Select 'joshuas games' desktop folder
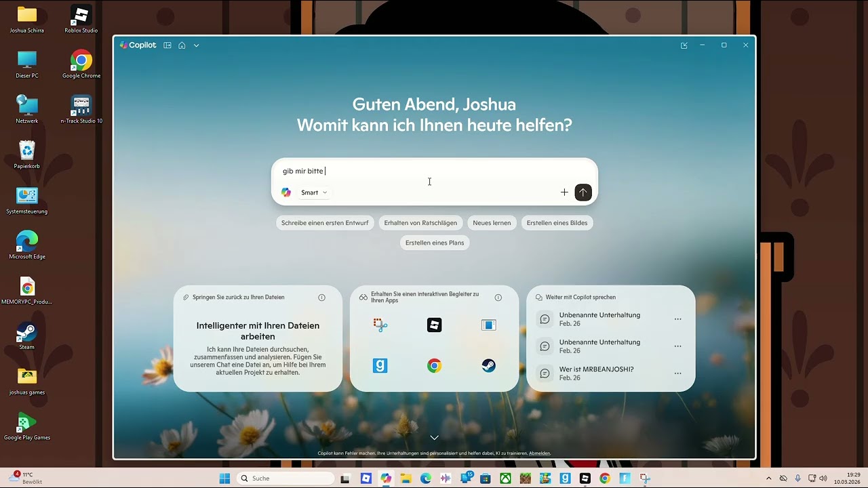 [27, 382]
